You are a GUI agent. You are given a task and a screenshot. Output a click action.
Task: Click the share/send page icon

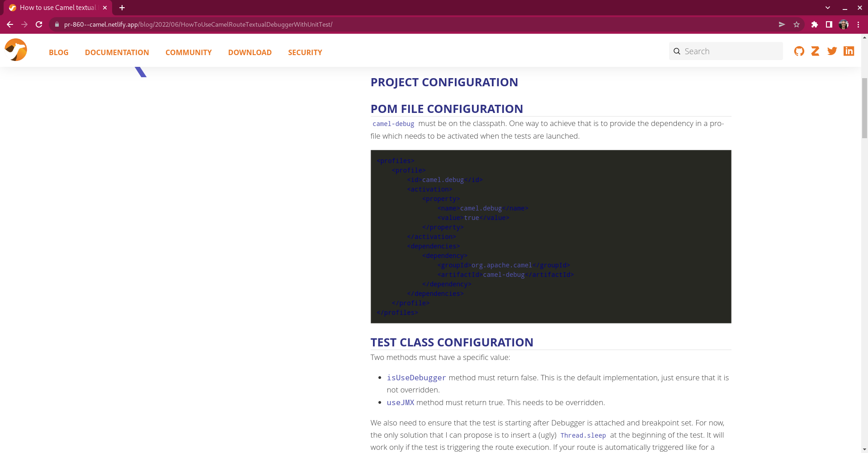[782, 24]
